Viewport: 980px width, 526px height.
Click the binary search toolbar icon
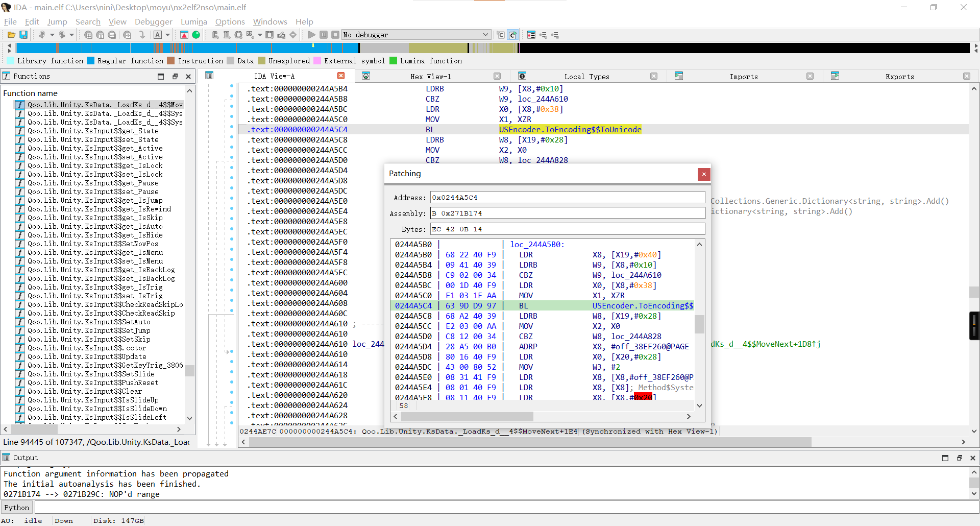[112, 35]
